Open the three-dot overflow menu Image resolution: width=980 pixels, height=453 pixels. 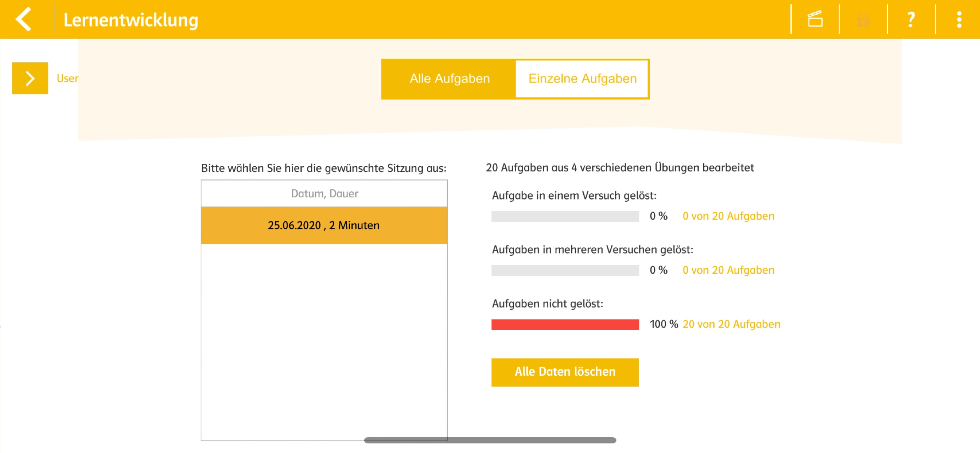coord(959,19)
